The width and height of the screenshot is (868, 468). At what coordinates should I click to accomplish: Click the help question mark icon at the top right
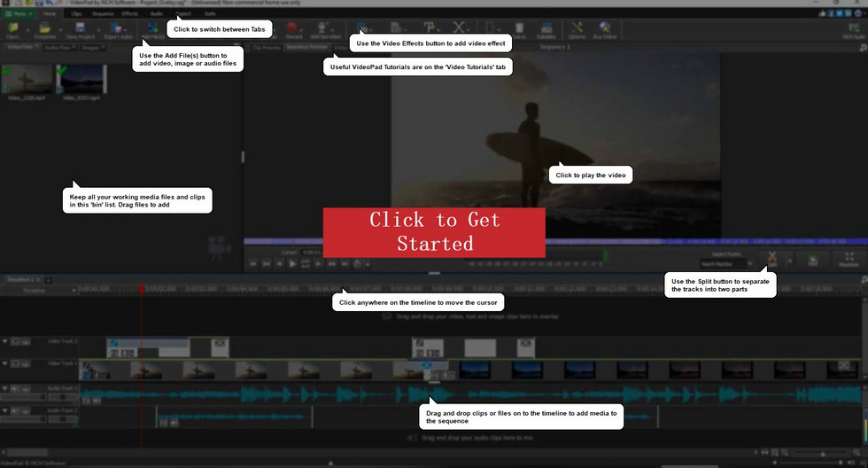coord(858,13)
